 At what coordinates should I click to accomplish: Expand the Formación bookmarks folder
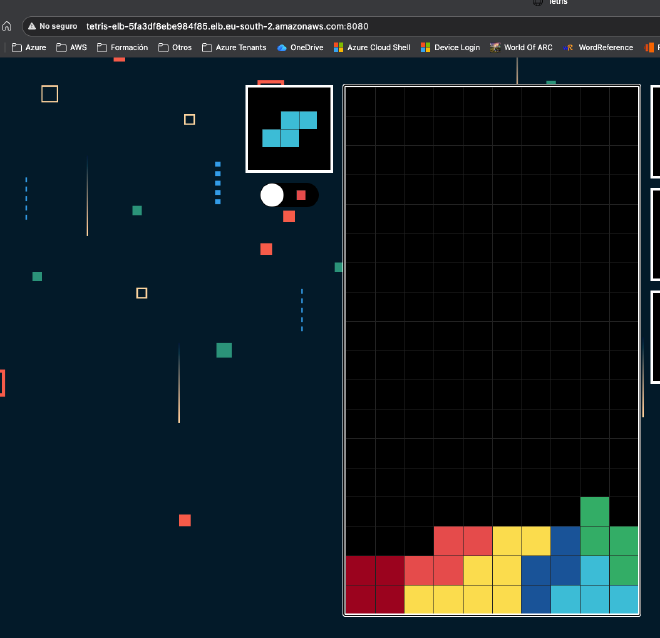pos(122,47)
